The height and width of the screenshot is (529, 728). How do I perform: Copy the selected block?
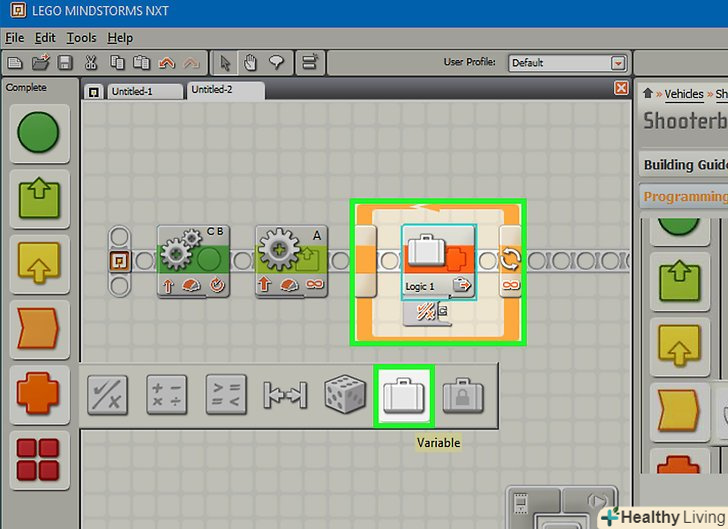(117, 62)
